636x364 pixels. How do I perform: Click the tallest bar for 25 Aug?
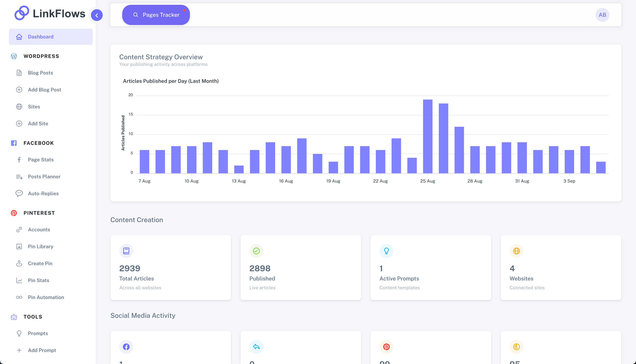tap(427, 136)
